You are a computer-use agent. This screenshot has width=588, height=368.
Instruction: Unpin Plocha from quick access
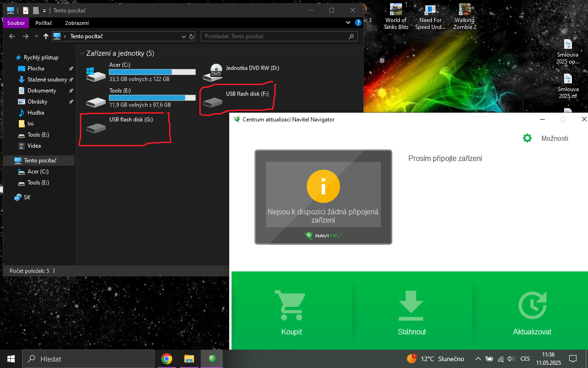71,69
